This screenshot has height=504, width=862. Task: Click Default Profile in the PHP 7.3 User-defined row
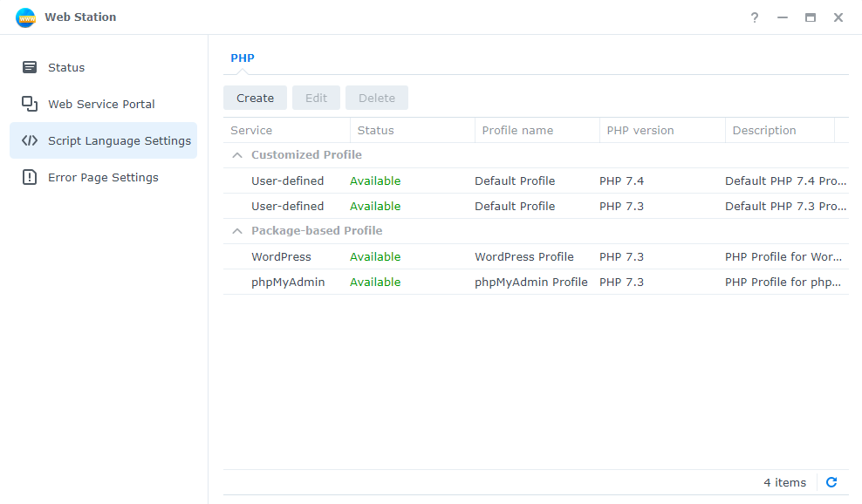515,206
